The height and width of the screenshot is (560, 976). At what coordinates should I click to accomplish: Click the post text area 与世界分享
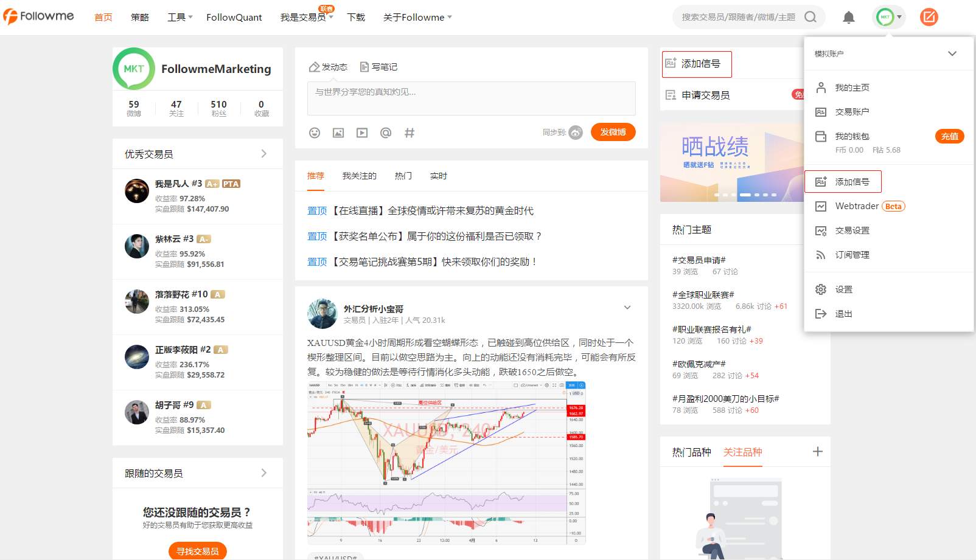(472, 99)
